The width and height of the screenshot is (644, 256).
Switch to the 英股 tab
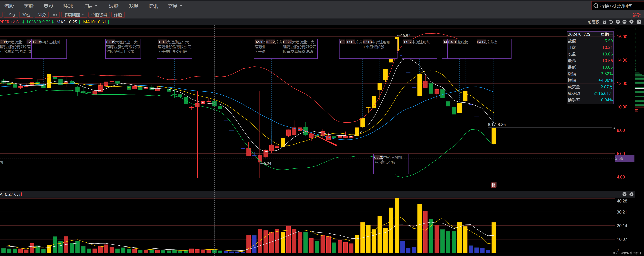(48, 6)
